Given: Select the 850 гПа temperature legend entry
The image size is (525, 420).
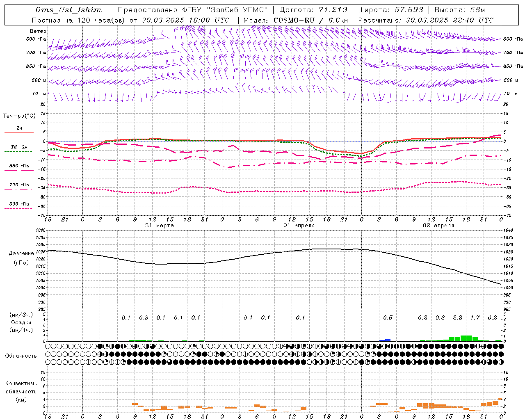Looking at the screenshot, I should [19, 166].
